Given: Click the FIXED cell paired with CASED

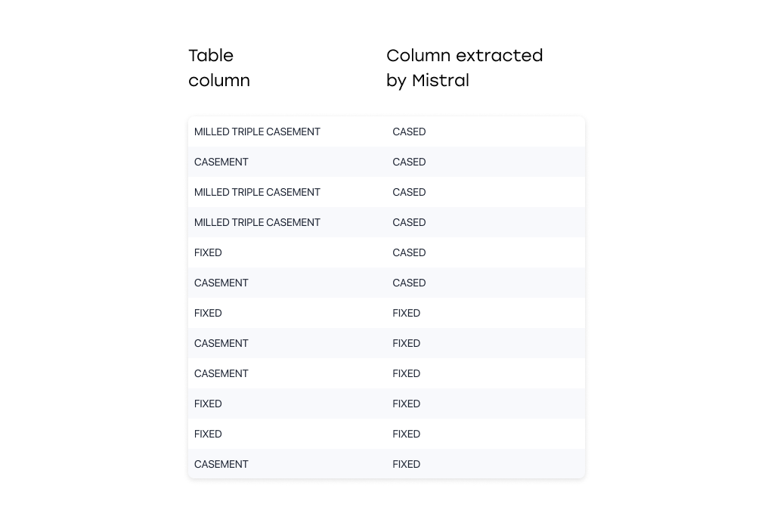Looking at the screenshot, I should [x=208, y=252].
